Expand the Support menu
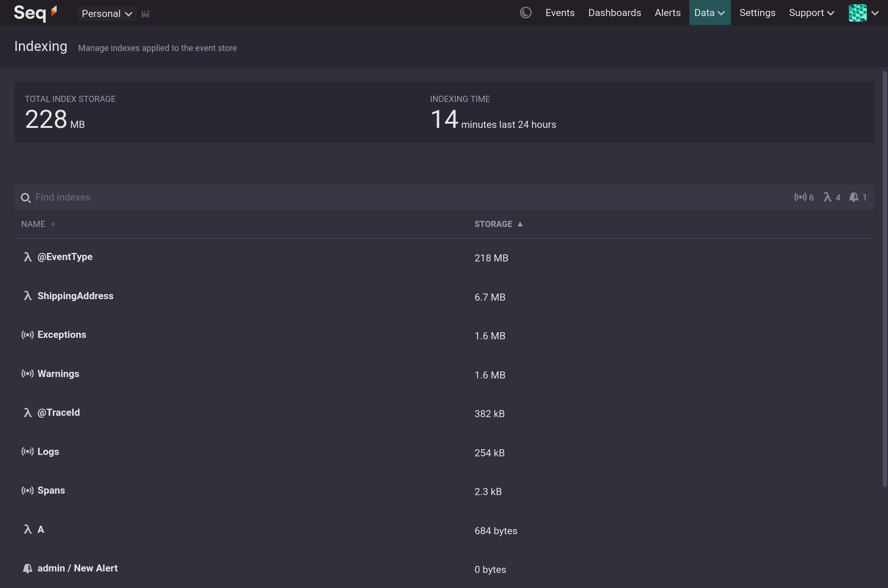The image size is (888, 588). point(811,13)
